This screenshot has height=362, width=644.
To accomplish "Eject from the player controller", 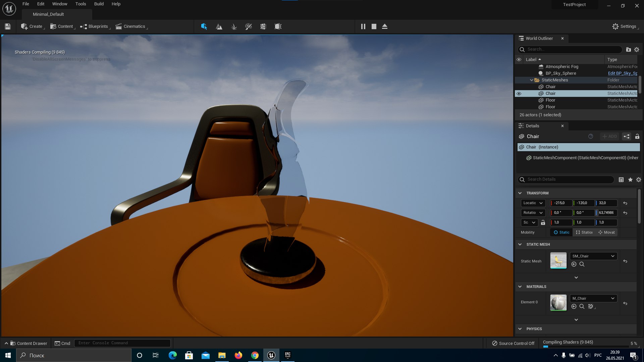I will click(x=385, y=26).
